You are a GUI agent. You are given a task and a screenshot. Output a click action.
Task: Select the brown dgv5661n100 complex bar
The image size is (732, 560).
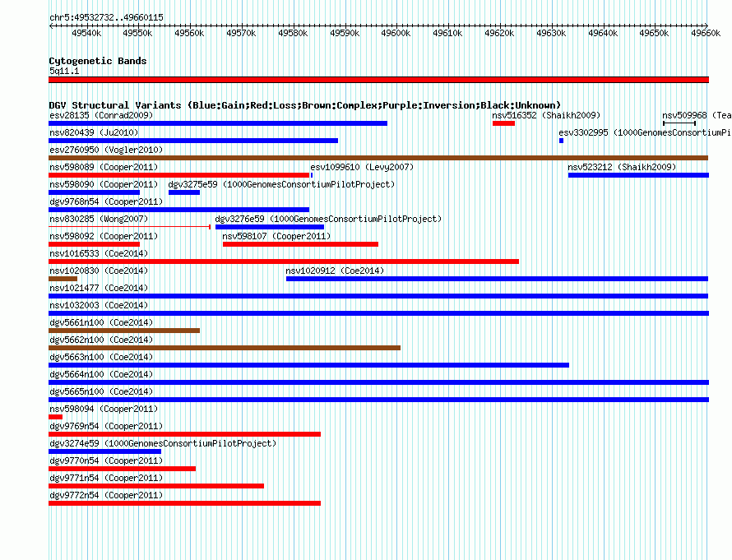coord(124,331)
